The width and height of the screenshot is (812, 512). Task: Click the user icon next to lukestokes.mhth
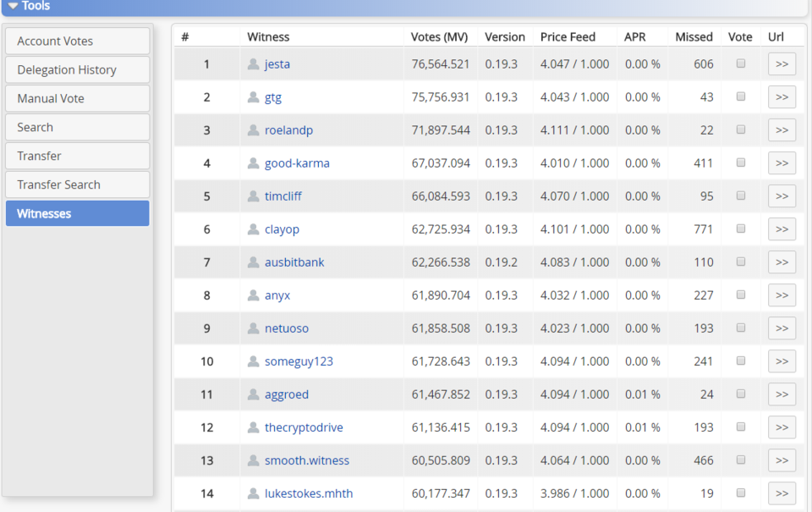253,493
